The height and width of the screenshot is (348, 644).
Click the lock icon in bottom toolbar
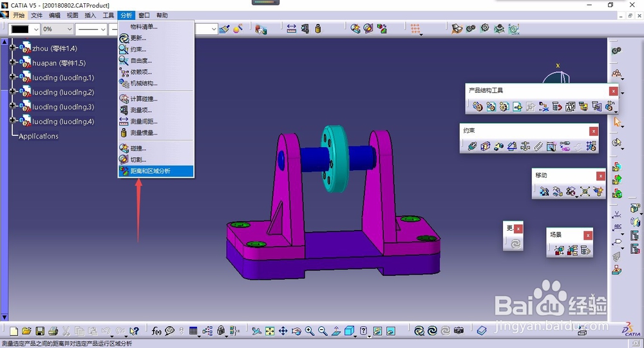(x=221, y=331)
